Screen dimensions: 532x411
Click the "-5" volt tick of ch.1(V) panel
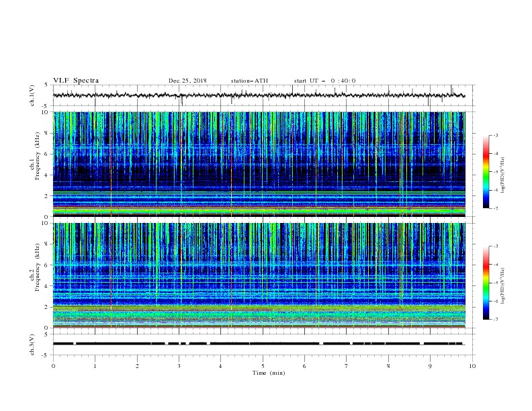45,106
